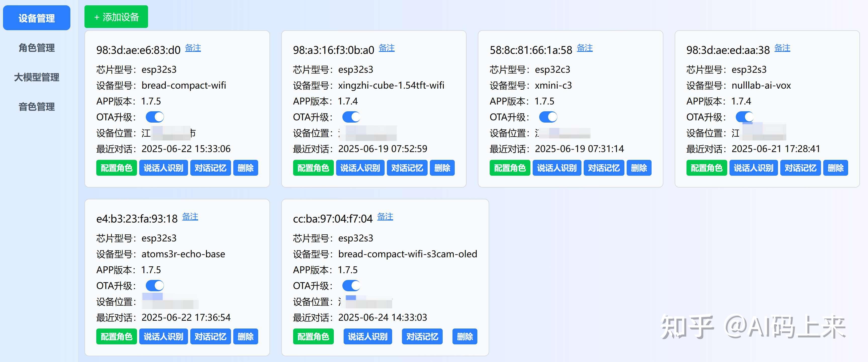The width and height of the screenshot is (868, 362).
Task: Open 角色管理 in the sidebar
Action: click(x=36, y=48)
